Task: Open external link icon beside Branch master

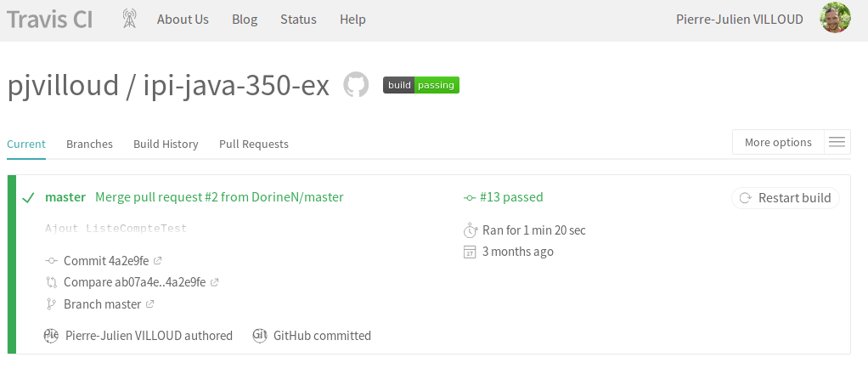Action: pos(150,304)
